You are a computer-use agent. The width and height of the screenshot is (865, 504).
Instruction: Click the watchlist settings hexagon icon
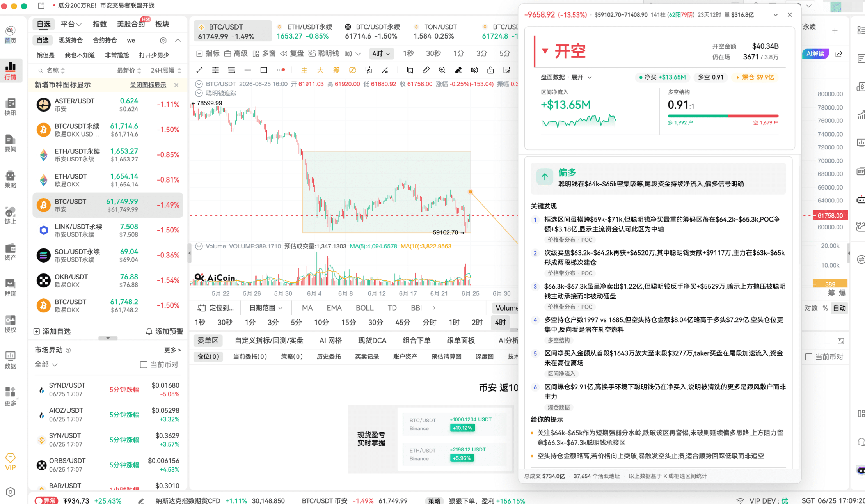163,40
